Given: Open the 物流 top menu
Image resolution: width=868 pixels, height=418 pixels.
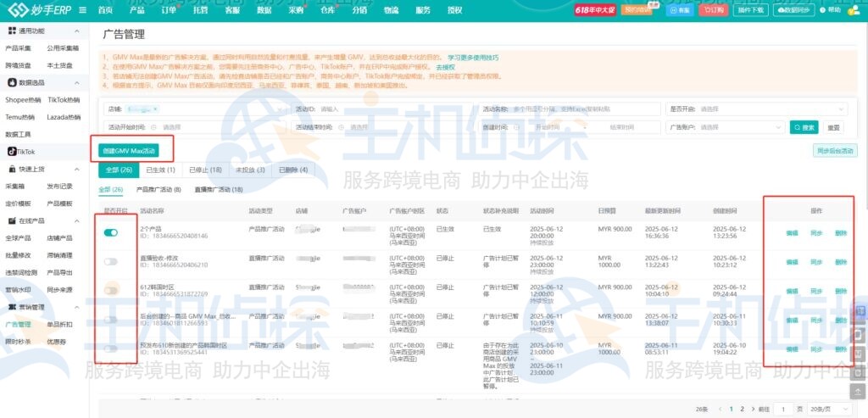Looking at the screenshot, I should click(392, 10).
